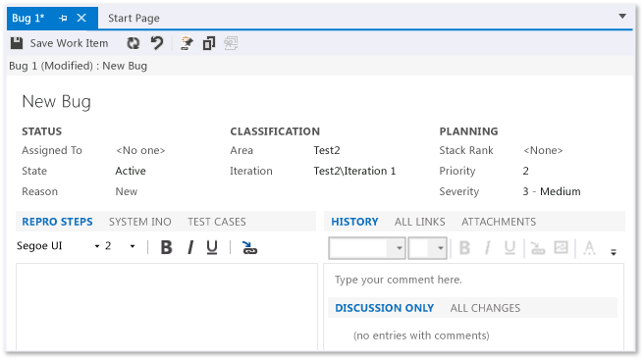This screenshot has height=360, width=644.
Task: Toggle italic in Repro Steps editor
Action: [190, 247]
